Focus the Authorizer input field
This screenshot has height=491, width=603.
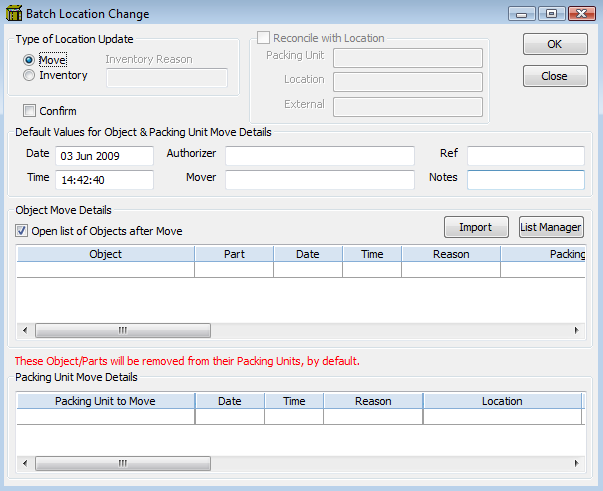click(x=320, y=156)
